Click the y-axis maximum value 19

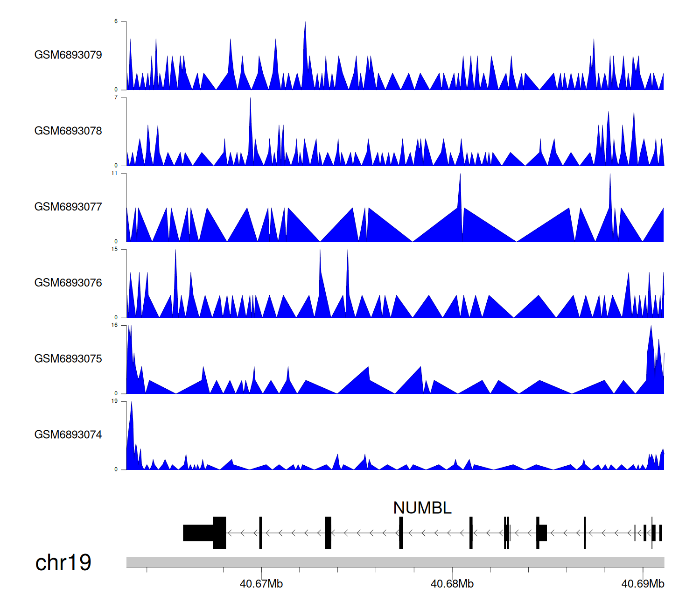115,401
